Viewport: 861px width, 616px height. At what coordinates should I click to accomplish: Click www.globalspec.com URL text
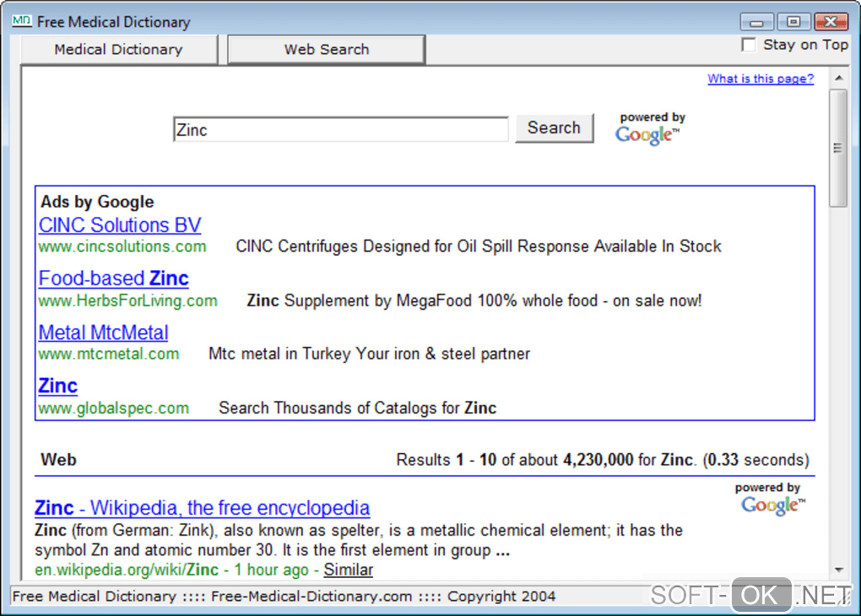point(114,408)
